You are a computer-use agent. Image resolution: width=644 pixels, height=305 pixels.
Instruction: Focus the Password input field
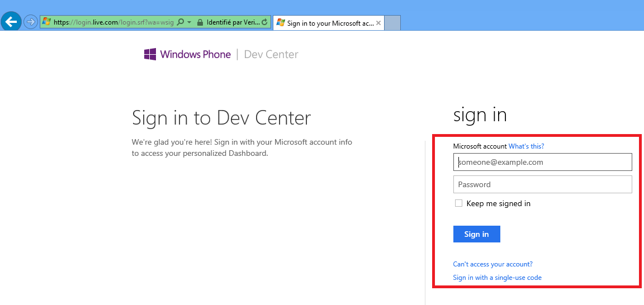point(543,184)
